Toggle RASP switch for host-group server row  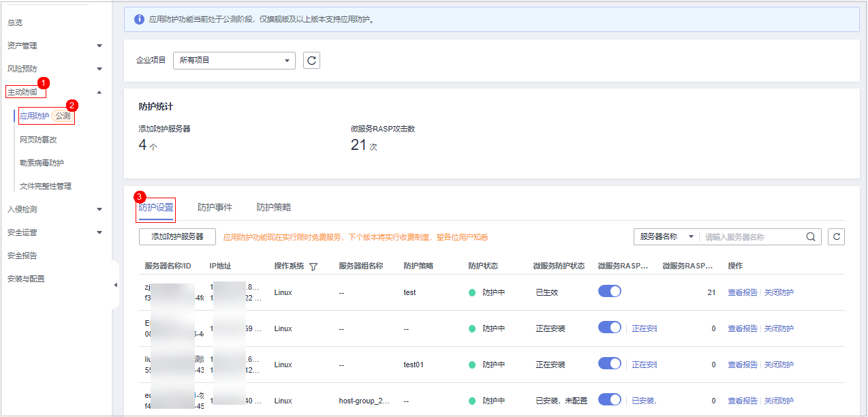610,400
